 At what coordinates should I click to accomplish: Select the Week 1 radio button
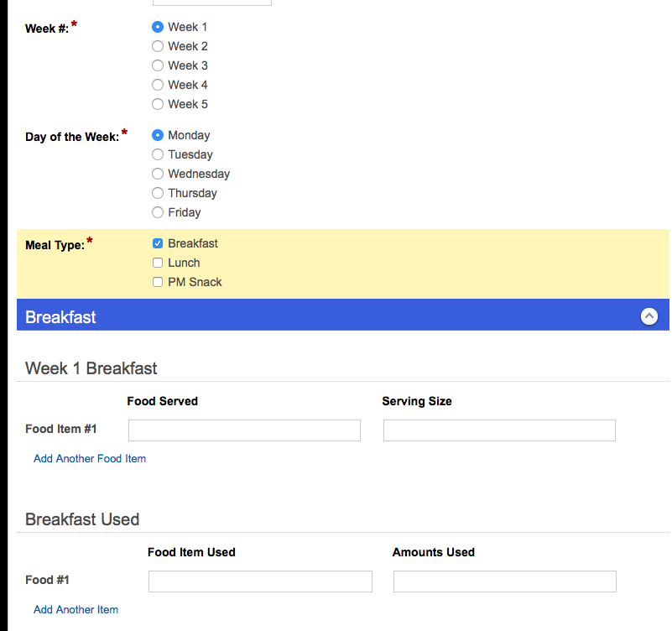[158, 27]
